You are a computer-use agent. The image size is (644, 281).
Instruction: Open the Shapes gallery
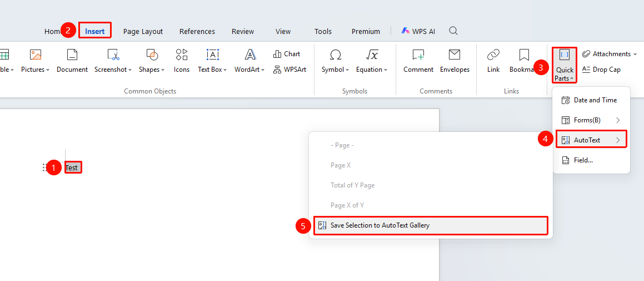click(152, 55)
